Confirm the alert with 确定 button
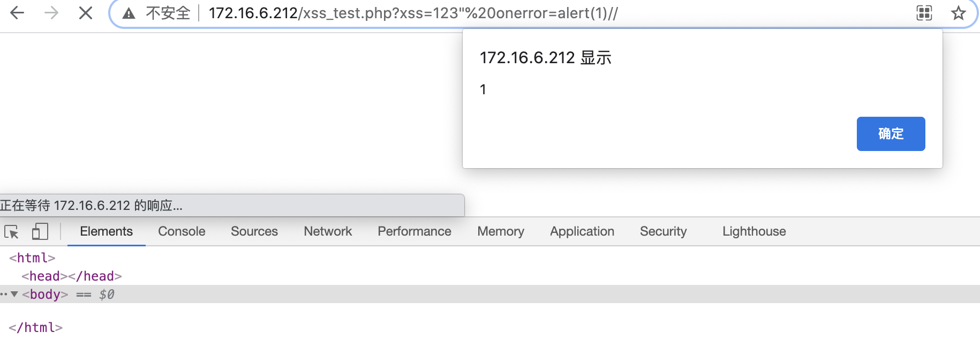The height and width of the screenshot is (362, 980). coord(891,134)
